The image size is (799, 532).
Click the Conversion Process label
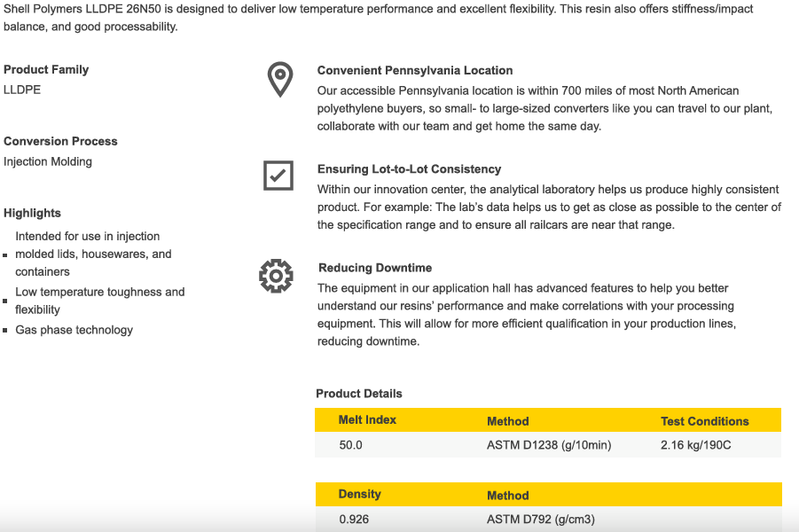pos(60,141)
